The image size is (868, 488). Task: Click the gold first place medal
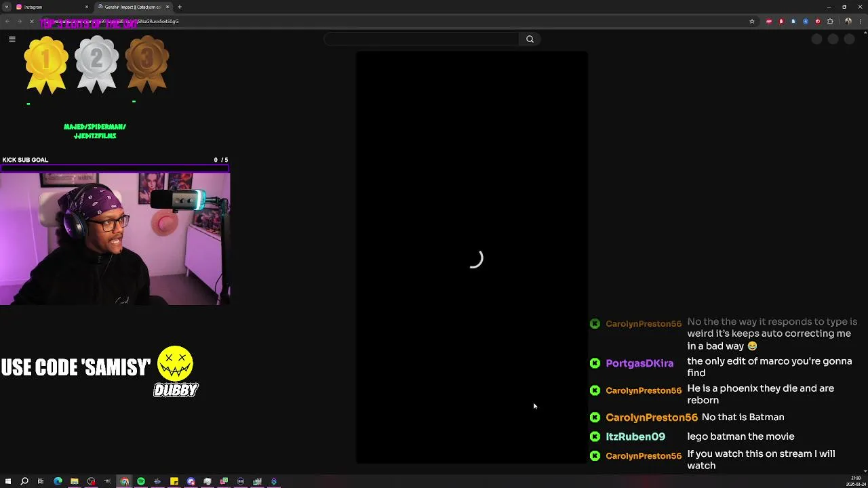click(46, 64)
